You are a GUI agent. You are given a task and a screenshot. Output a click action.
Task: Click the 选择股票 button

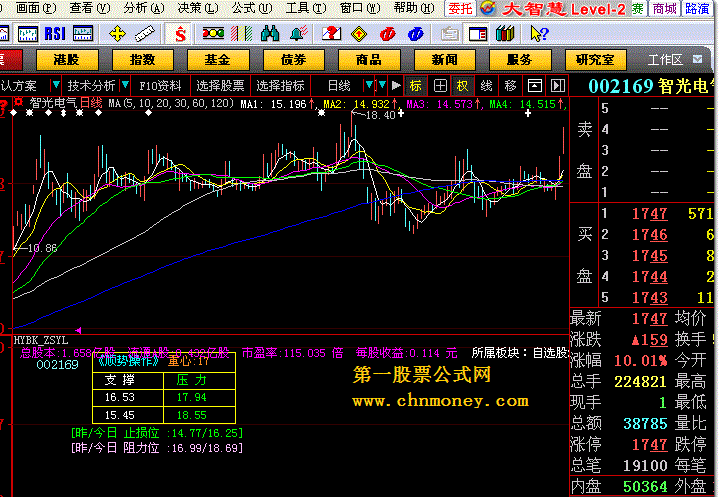(x=220, y=86)
